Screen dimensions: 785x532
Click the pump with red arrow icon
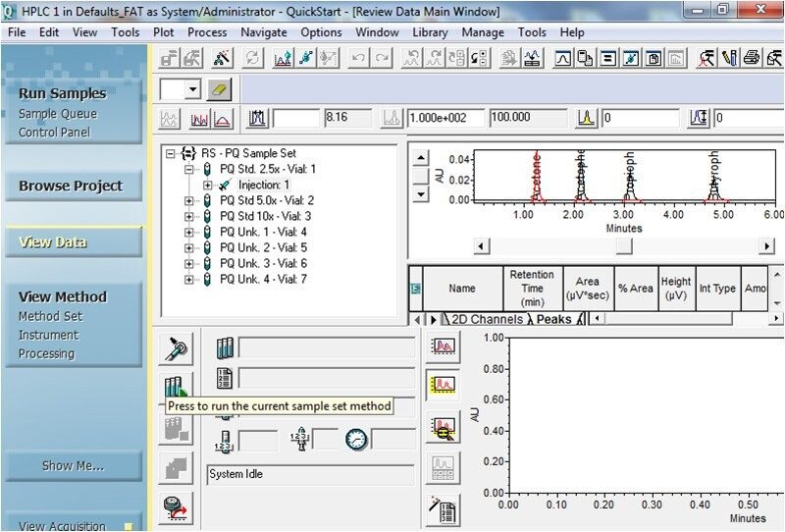177,508
